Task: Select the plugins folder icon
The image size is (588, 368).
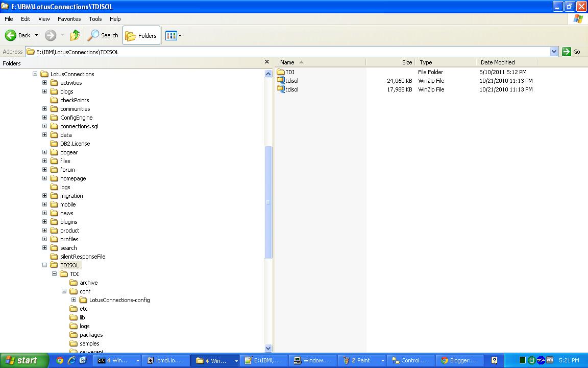Action: click(54, 222)
